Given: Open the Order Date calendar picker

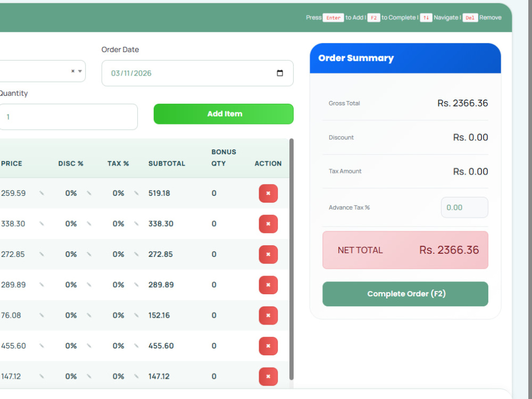Looking at the screenshot, I should click(280, 73).
